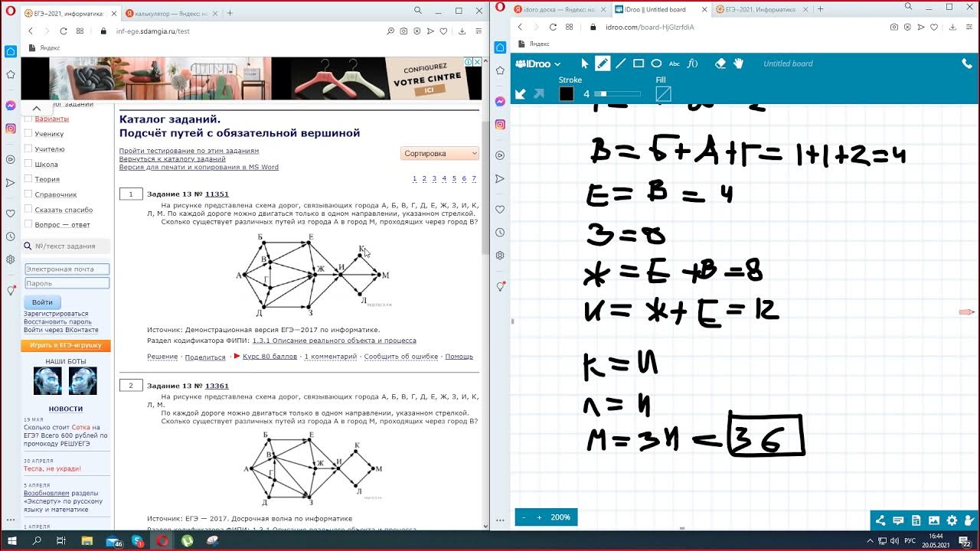The width and height of the screenshot is (980, 551).
Task: Open new tab in idroo window
Action: click(820, 9)
